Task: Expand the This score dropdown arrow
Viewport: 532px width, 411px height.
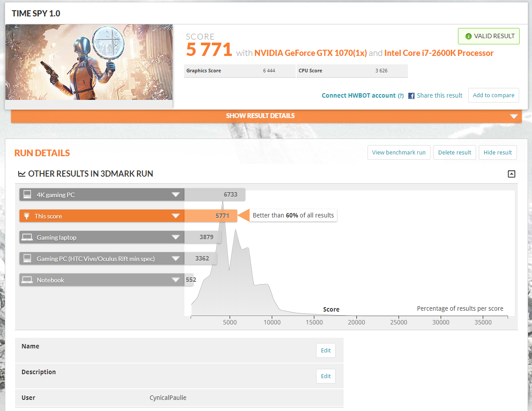Action: coord(176,216)
